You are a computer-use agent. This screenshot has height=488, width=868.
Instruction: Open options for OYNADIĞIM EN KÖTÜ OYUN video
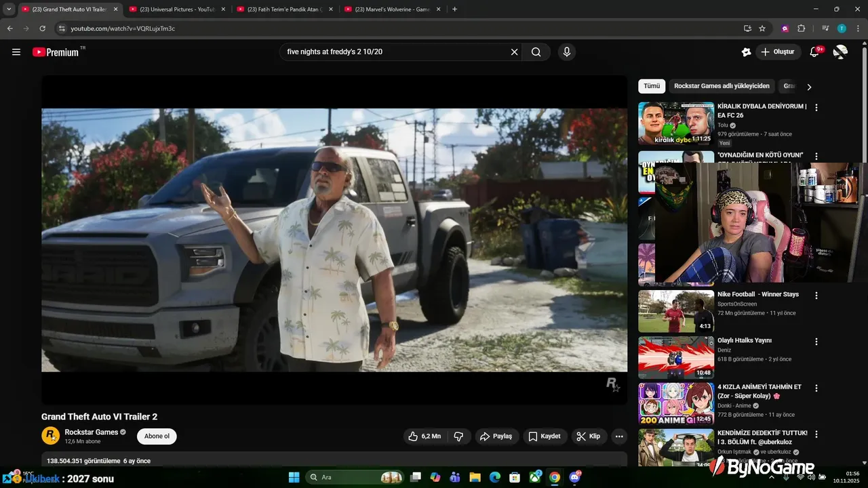pos(816,156)
